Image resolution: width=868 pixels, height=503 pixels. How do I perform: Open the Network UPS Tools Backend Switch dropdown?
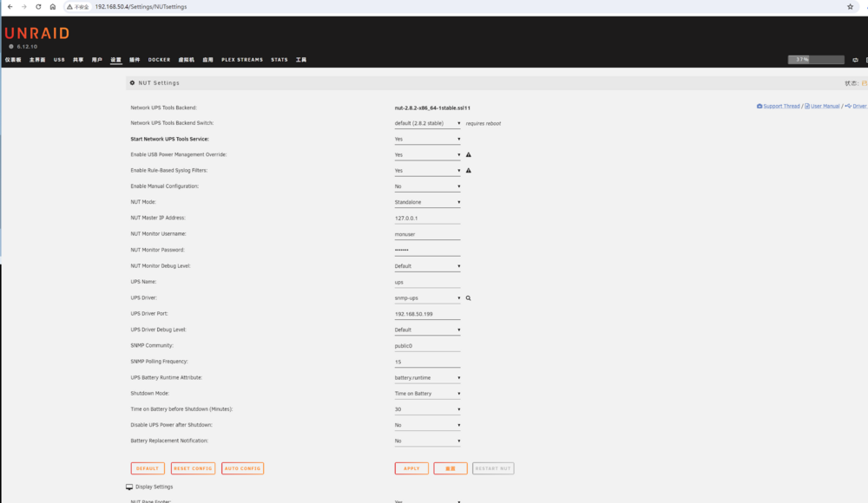click(427, 123)
